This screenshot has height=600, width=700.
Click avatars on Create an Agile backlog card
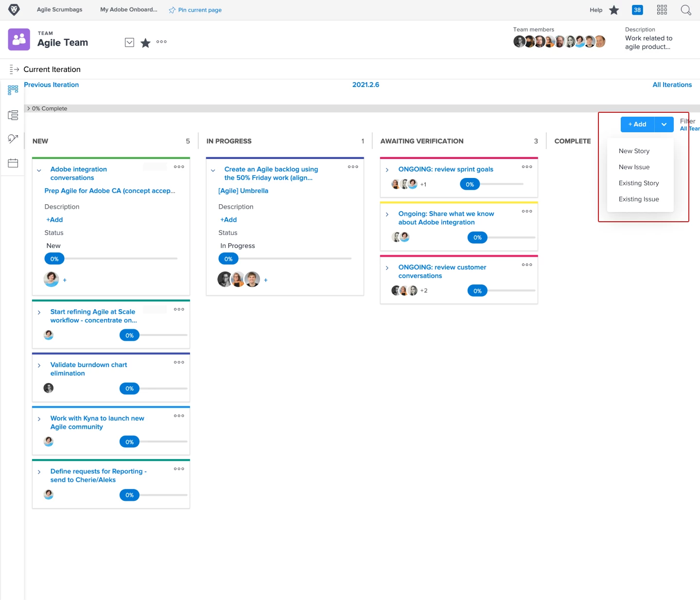239,279
